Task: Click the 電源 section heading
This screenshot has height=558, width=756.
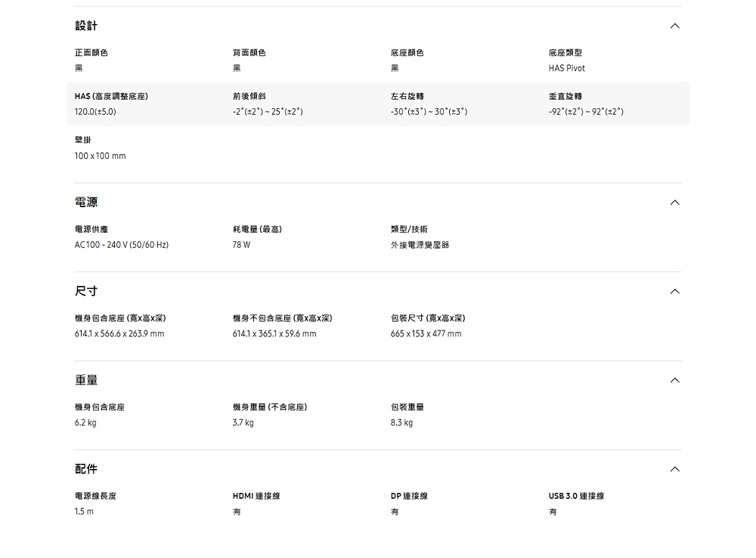Action: pos(86,203)
